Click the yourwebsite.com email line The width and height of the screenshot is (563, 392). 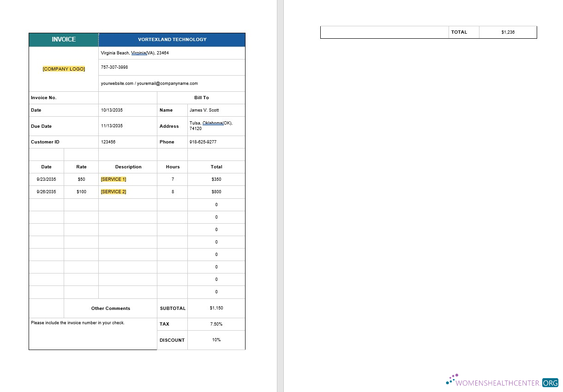149,83
